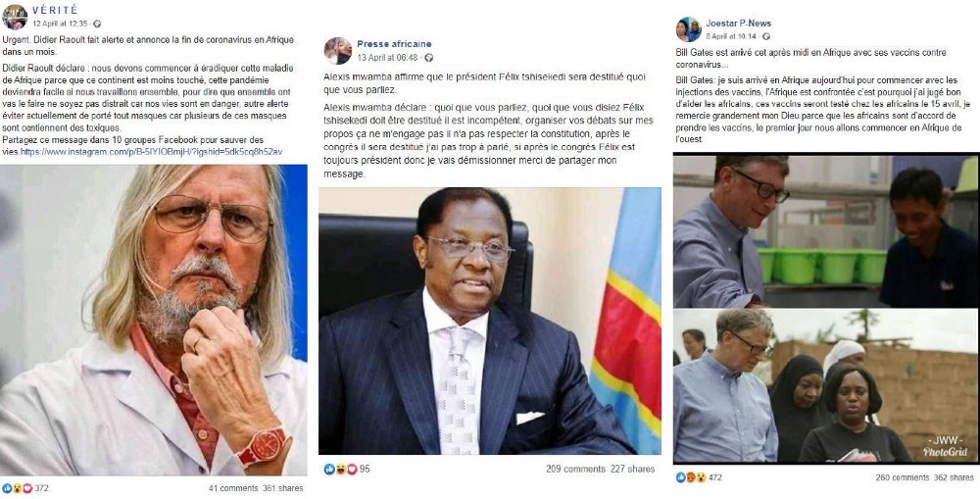Click the globe privacy icon on VÉRITÉ post

click(x=96, y=24)
